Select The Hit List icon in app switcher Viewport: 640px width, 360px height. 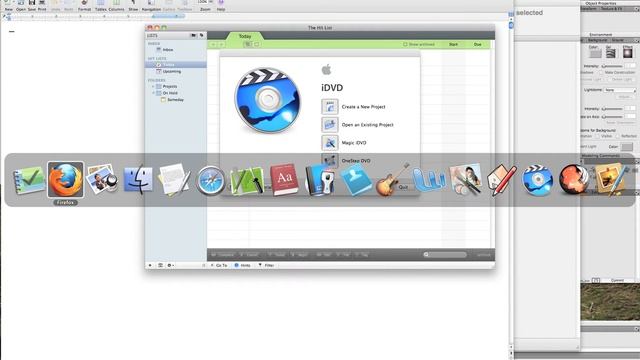pyautogui.click(x=29, y=180)
